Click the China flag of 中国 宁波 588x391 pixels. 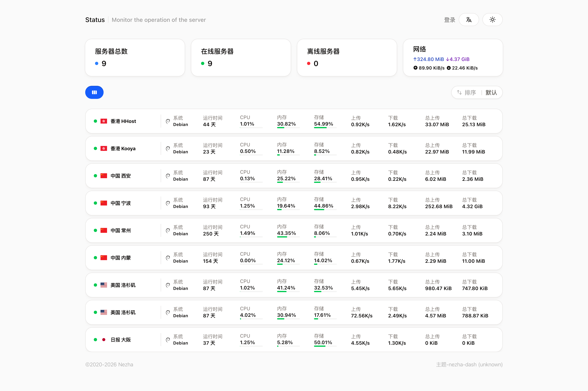[104, 203]
